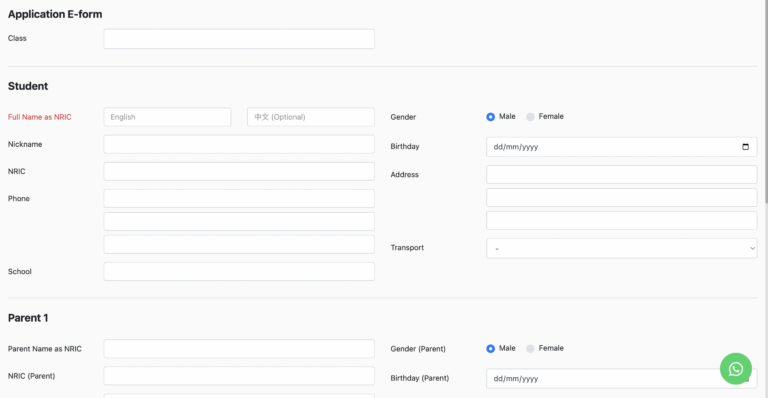
Task: Choose Male for Gender (Parent)
Action: tap(490, 349)
